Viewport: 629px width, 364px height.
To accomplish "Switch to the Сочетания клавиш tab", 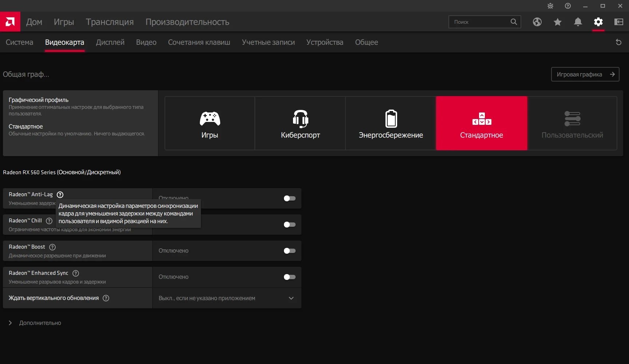I will [199, 42].
